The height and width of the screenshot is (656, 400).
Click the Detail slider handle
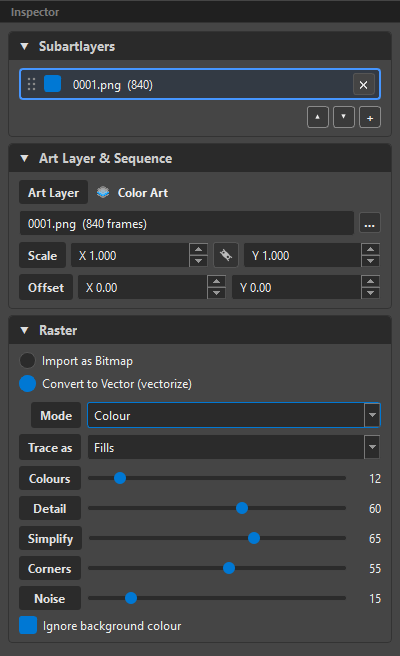(242, 508)
